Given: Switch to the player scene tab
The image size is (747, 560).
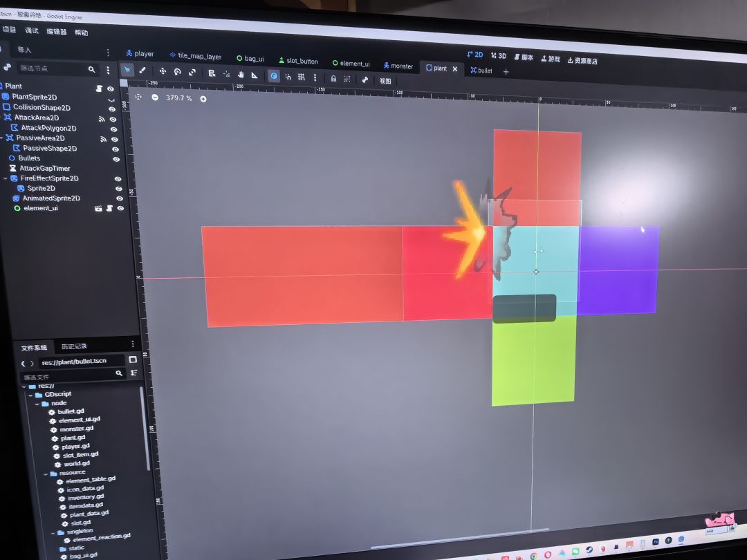Looking at the screenshot, I should click(140, 53).
